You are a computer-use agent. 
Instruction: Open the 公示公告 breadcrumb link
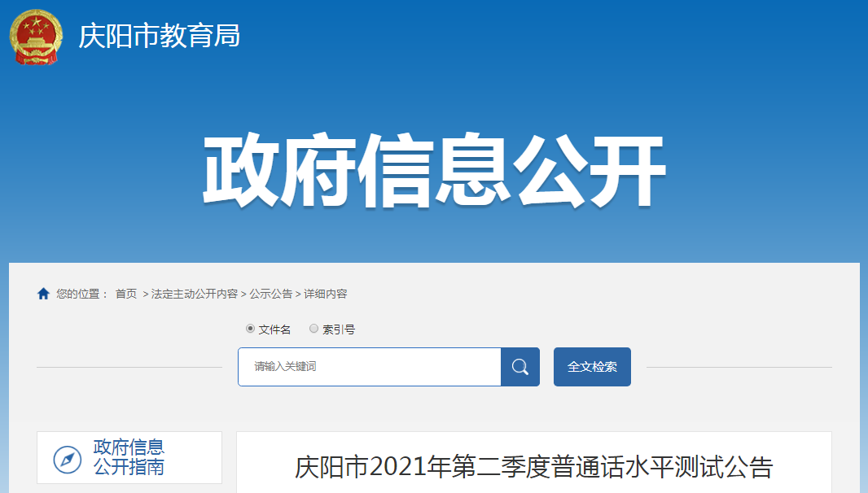click(x=270, y=294)
